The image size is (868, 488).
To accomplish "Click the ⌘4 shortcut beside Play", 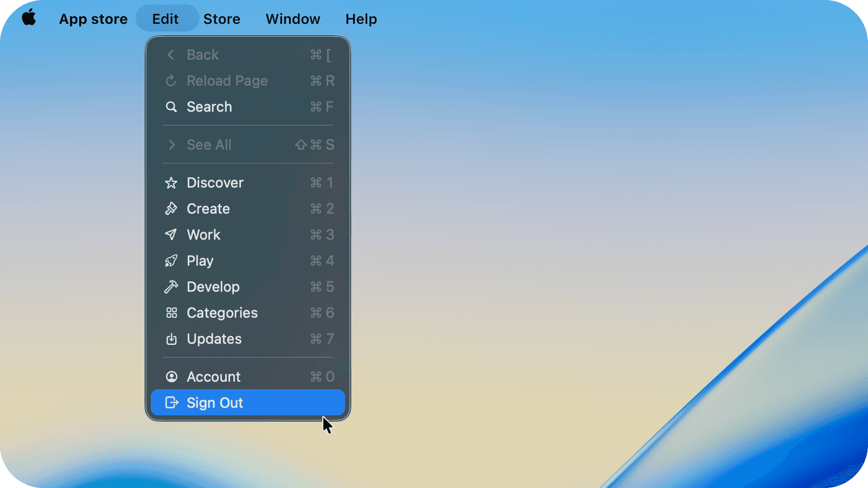I will (x=322, y=261).
